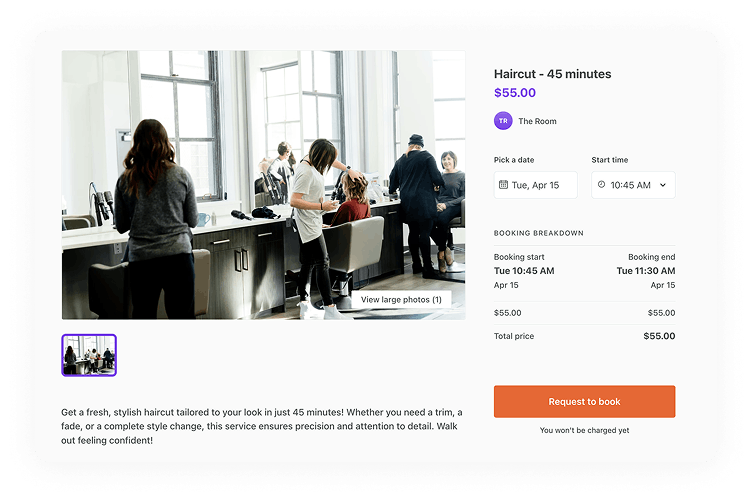Expand the start time dropdown chevron

pos(663,185)
